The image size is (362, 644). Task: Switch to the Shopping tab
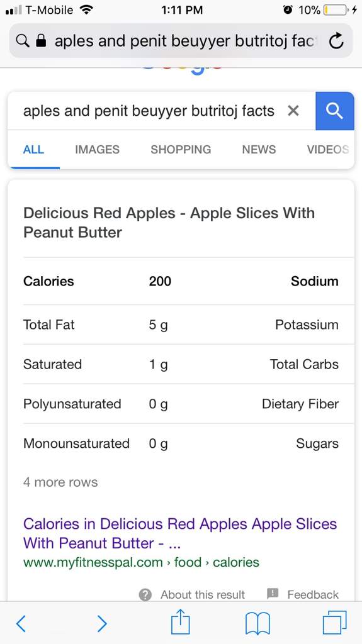click(x=181, y=150)
